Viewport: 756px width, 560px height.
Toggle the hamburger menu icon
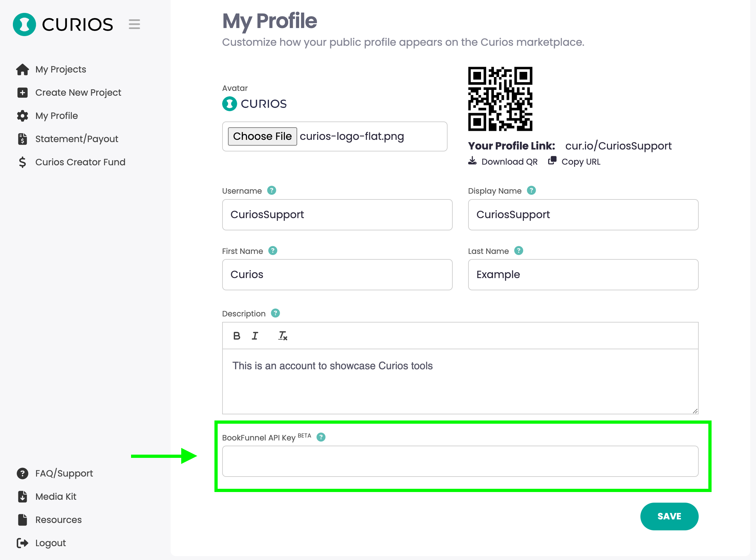135,24
